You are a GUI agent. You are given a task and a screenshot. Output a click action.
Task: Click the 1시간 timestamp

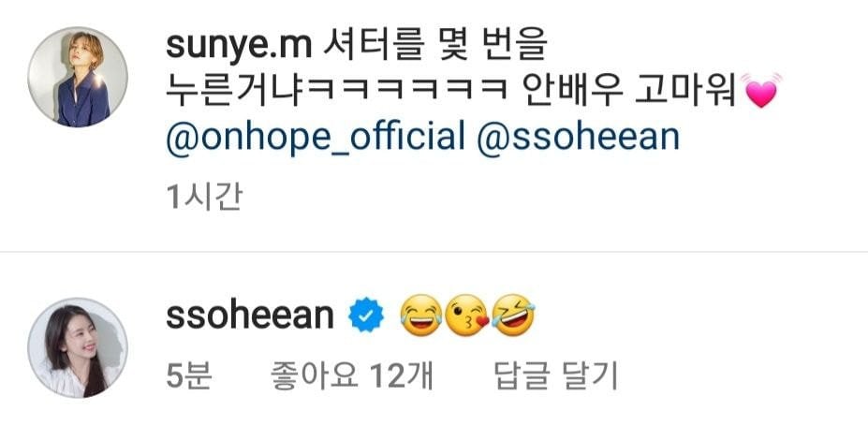click(x=204, y=198)
